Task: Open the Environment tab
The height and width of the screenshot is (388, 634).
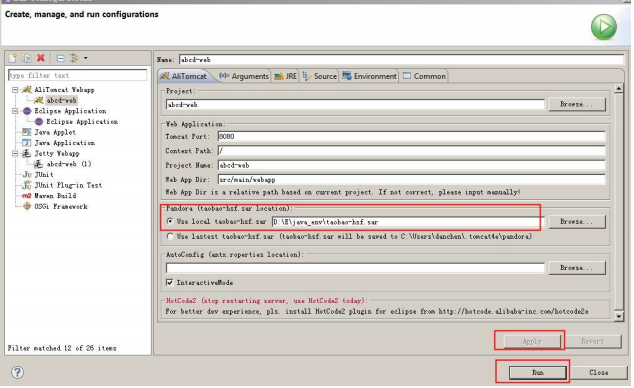Action: [370, 76]
